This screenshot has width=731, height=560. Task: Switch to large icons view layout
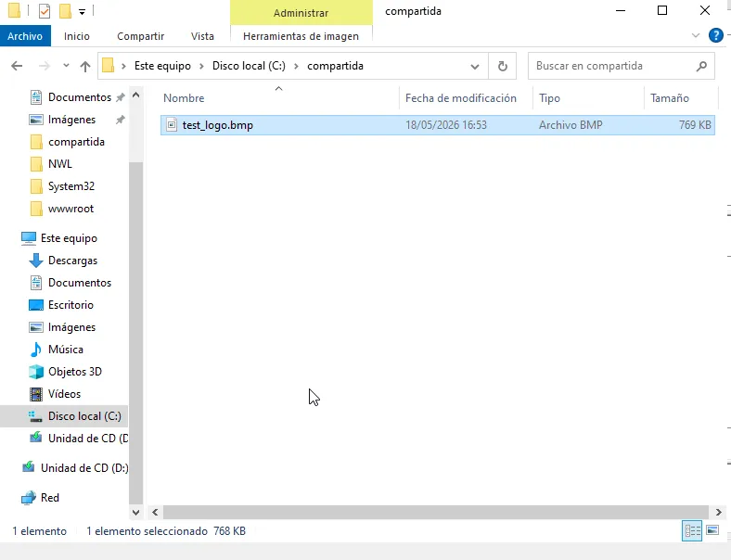[712, 530]
